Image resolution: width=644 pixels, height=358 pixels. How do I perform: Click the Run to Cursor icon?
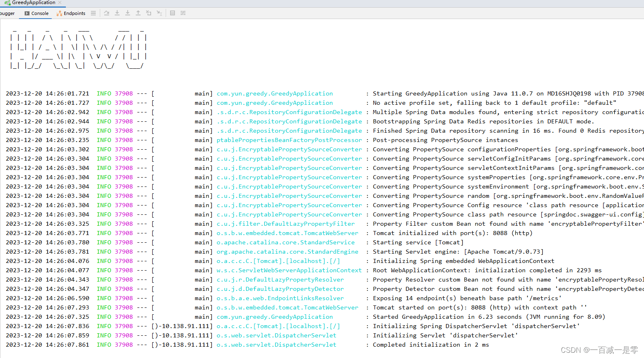click(159, 13)
